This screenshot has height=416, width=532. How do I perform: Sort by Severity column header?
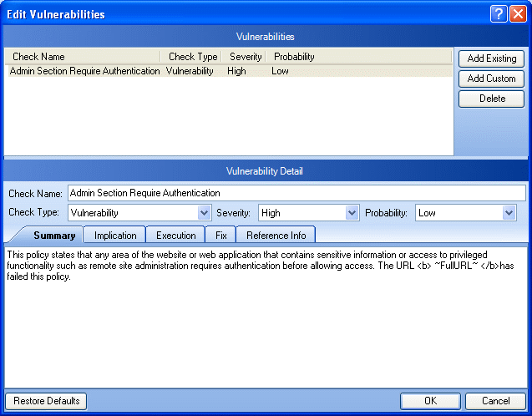click(x=246, y=57)
